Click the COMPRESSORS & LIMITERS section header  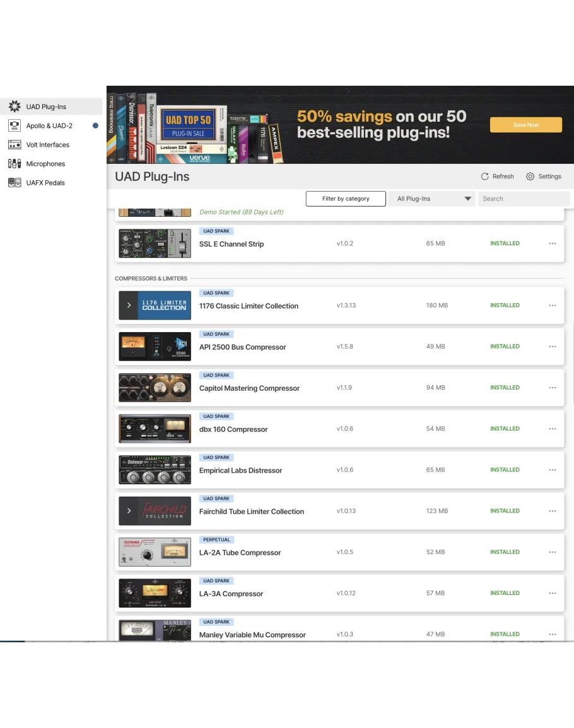click(x=151, y=279)
